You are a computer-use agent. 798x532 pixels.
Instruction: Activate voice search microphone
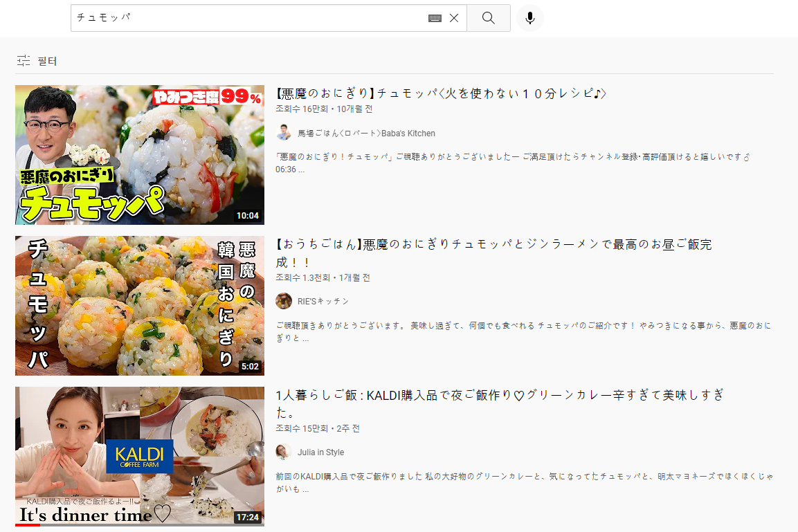point(529,18)
